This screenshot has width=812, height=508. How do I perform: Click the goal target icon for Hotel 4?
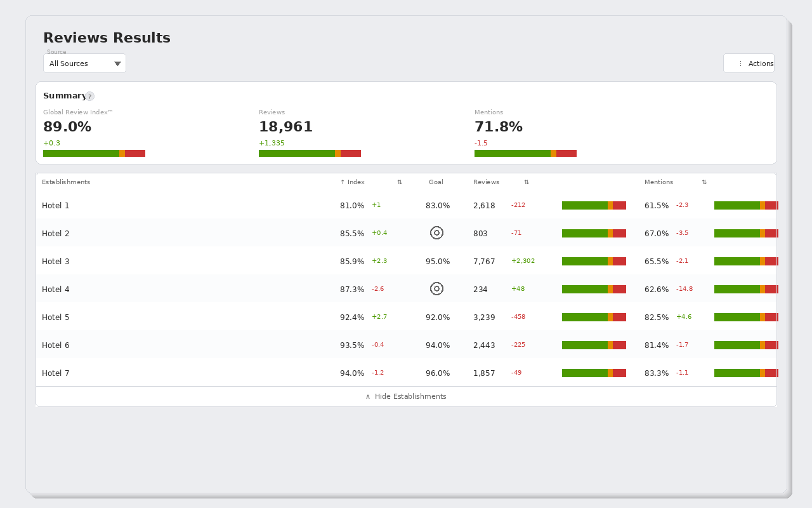click(x=436, y=289)
